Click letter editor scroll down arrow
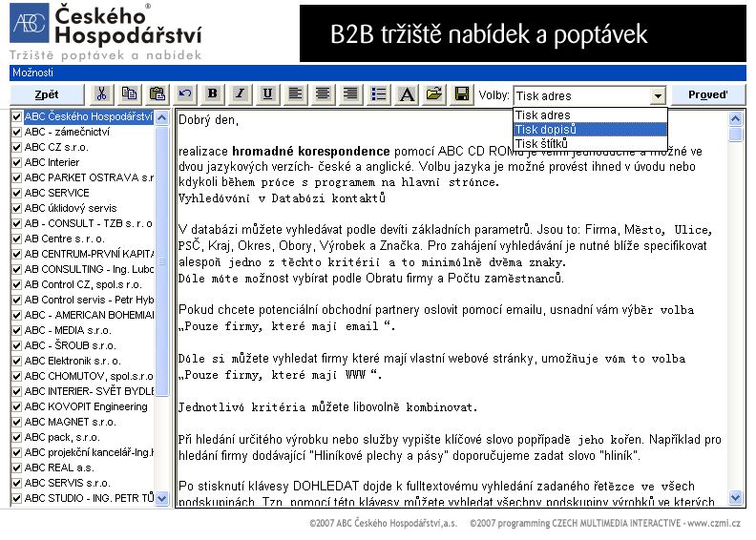 (x=735, y=497)
